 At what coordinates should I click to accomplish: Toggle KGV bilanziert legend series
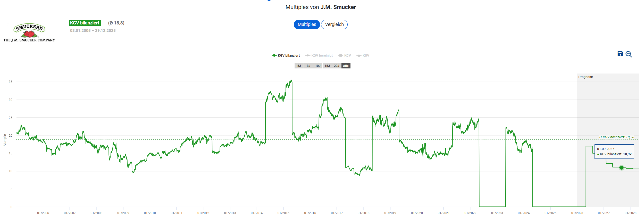[286, 56]
